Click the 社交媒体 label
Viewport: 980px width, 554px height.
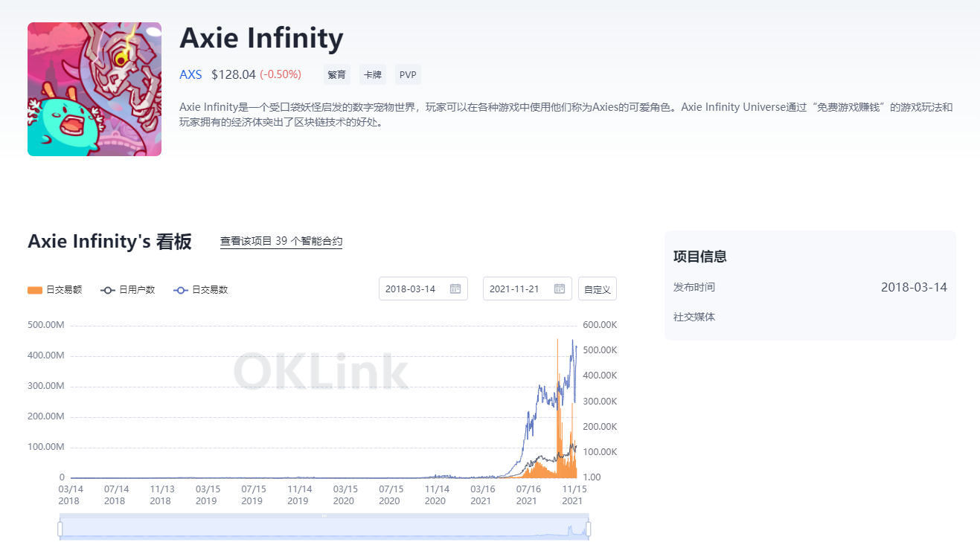point(694,317)
